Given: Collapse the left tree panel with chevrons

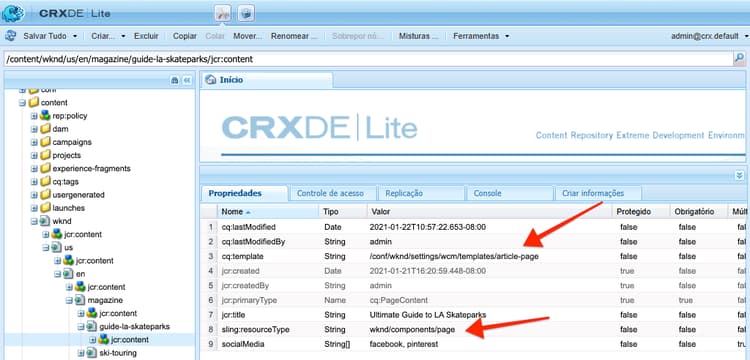Looking at the screenshot, I should (x=187, y=80).
